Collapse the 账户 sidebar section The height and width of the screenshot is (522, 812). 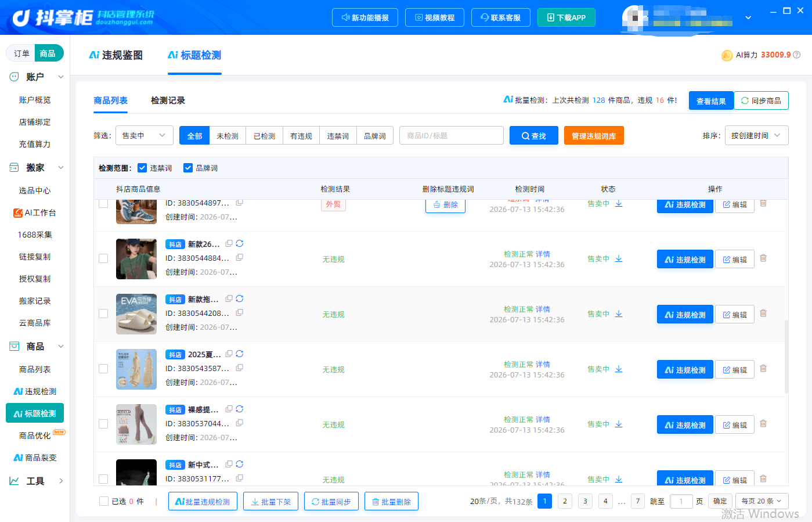61,77
